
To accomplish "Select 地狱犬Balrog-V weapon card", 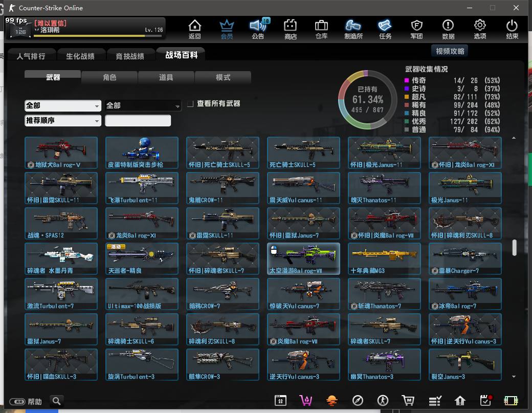I will coord(61,153).
